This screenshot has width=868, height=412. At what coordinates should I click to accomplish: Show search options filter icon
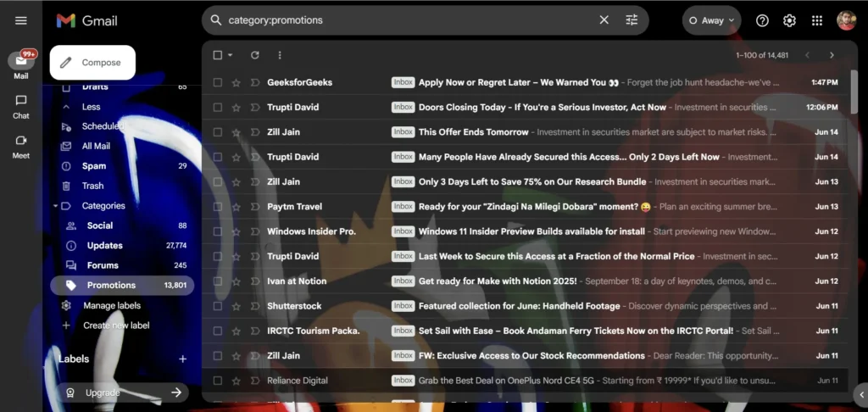632,20
